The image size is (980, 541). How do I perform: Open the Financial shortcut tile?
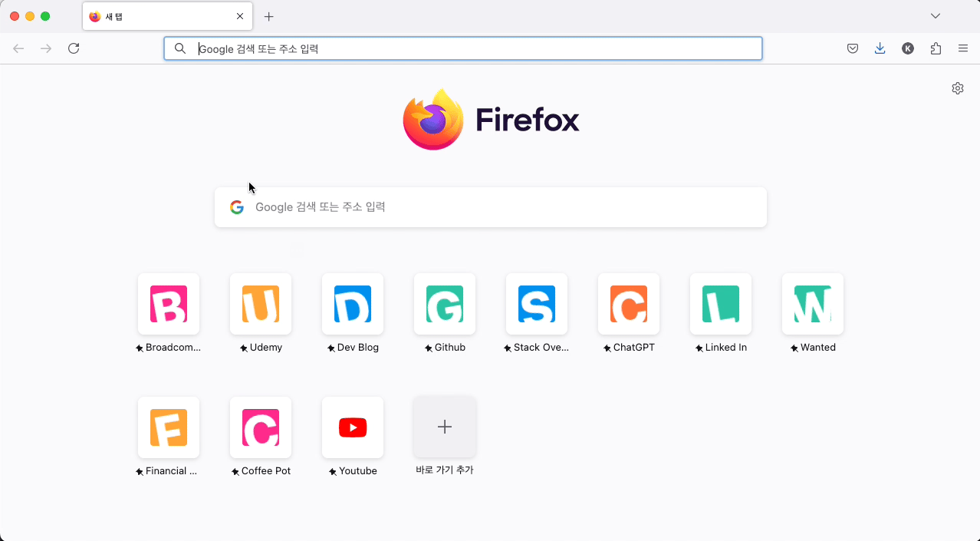(x=169, y=427)
